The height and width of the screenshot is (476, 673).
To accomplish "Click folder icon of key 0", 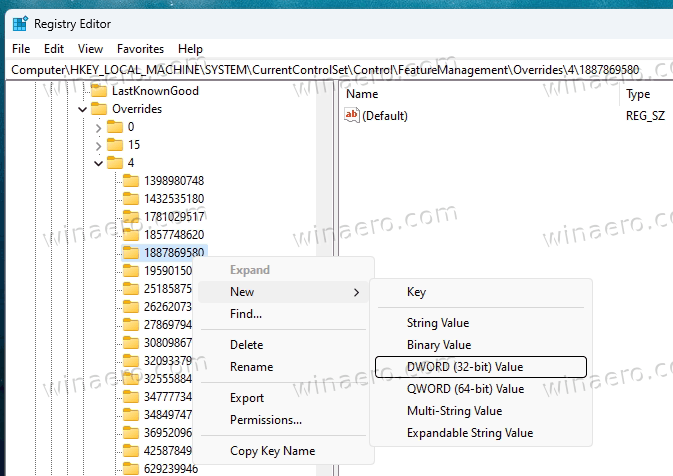I will coord(115,127).
